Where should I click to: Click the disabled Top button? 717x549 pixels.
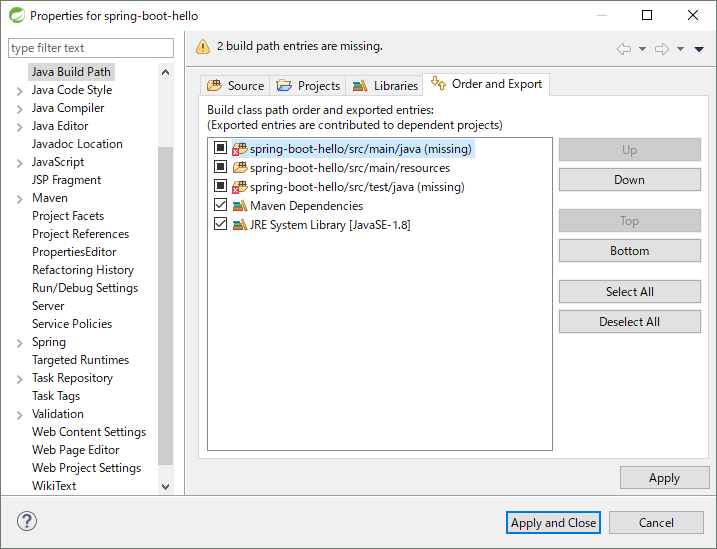pyautogui.click(x=630, y=221)
